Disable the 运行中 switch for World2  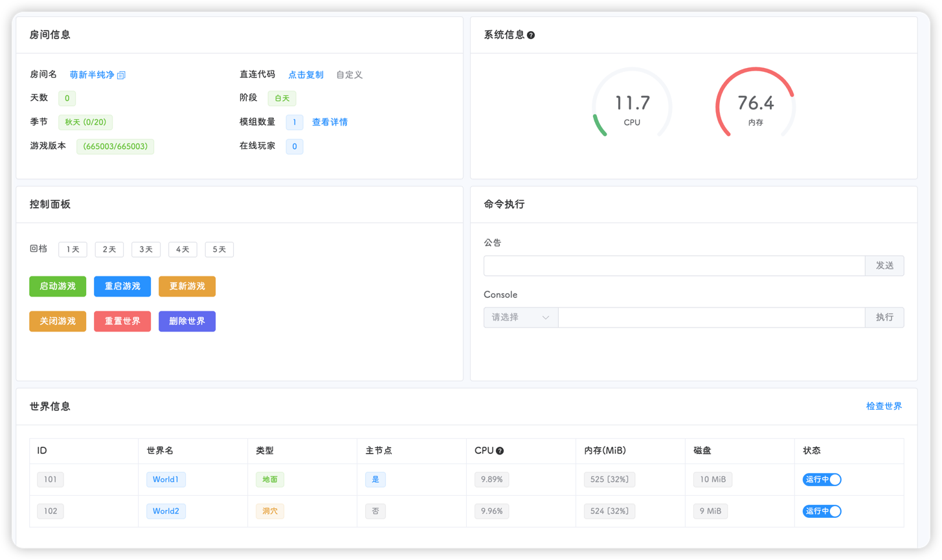[821, 511]
